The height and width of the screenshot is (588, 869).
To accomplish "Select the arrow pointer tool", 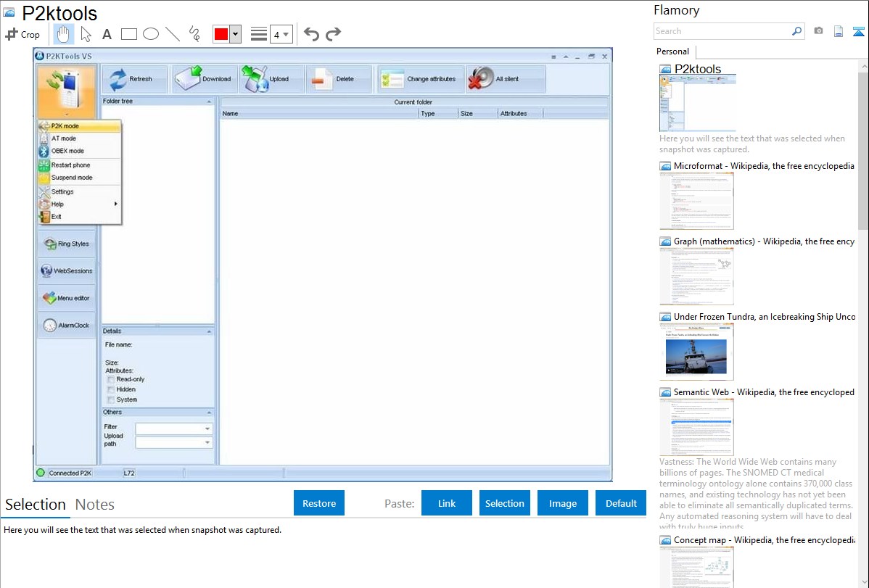I will [86, 34].
